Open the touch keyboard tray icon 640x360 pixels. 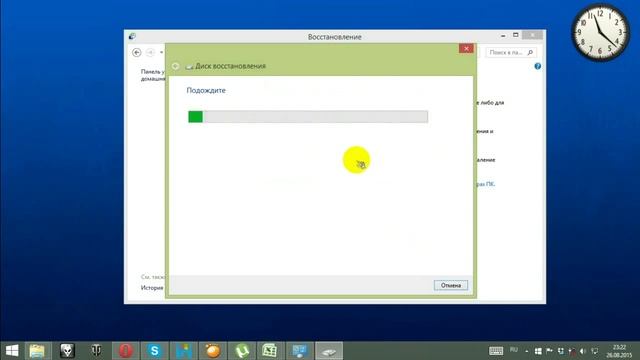click(496, 351)
